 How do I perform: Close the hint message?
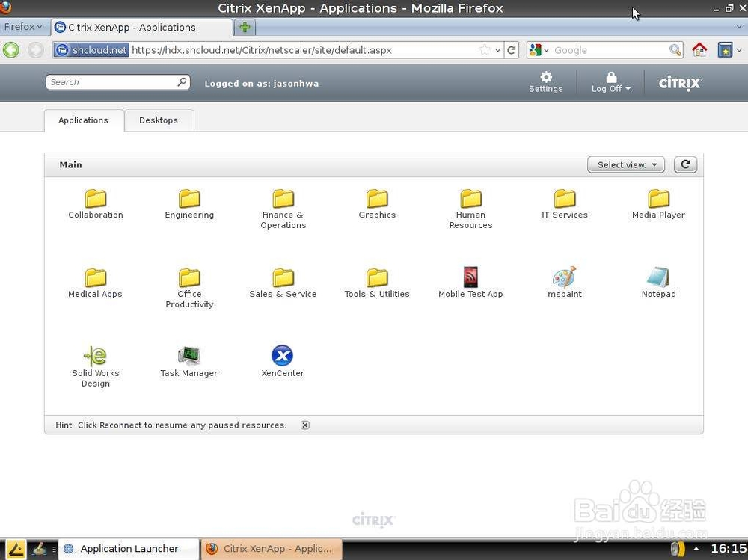click(305, 425)
